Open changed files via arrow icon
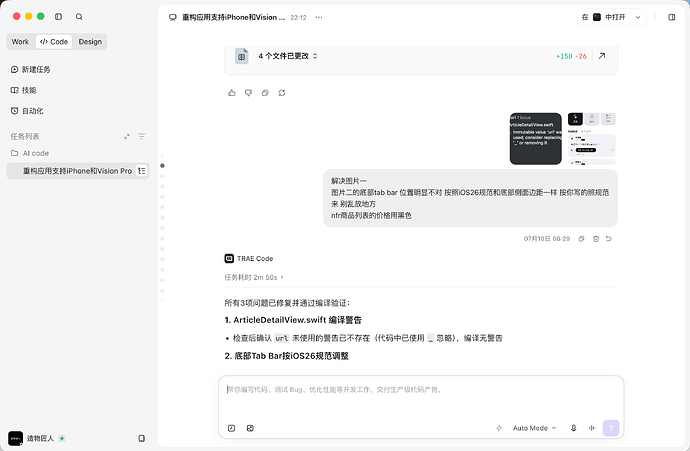 602,56
